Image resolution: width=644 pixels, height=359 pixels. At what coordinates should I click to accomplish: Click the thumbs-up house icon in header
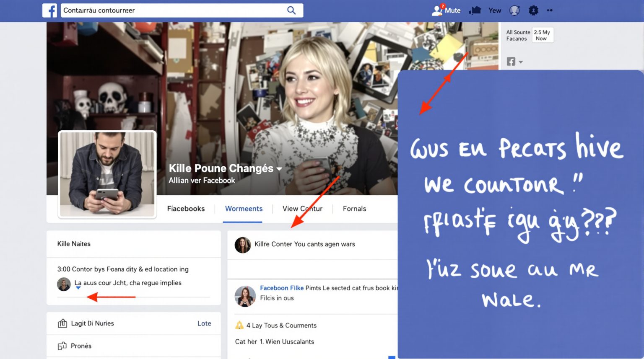click(475, 10)
